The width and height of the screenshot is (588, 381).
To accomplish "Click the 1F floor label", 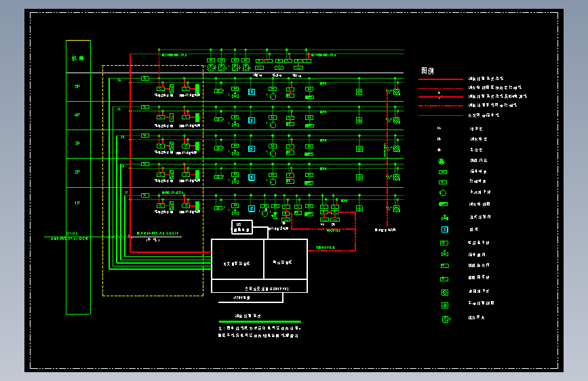I will pyautogui.click(x=77, y=203).
